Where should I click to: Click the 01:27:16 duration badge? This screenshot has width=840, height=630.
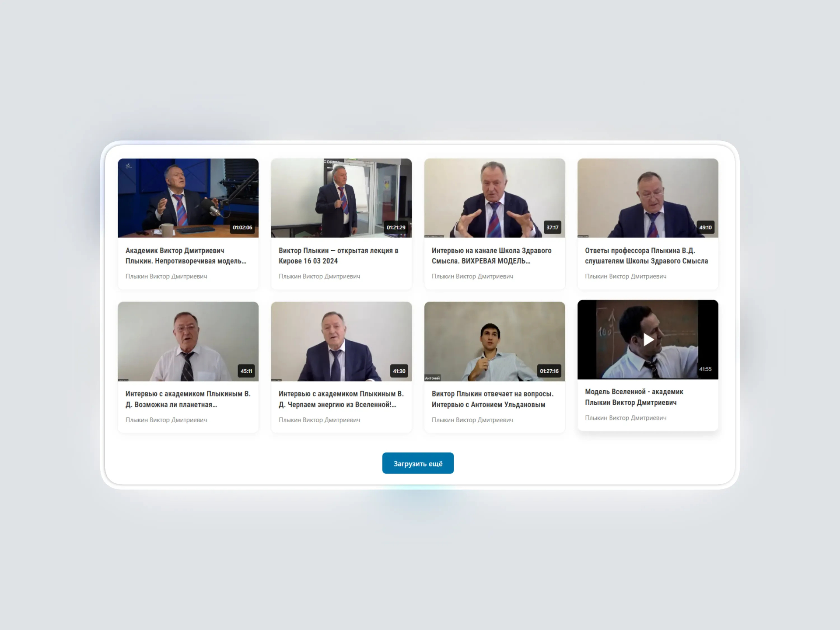coord(549,371)
